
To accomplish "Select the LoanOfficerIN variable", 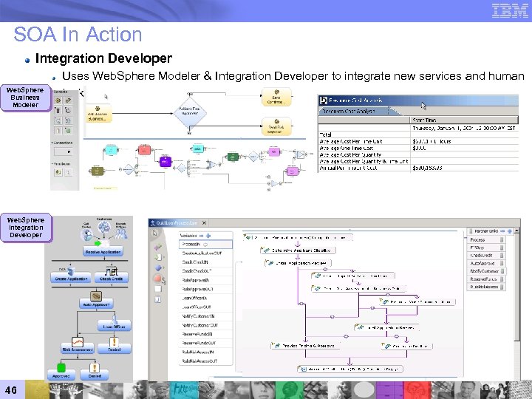I will [205, 299].
